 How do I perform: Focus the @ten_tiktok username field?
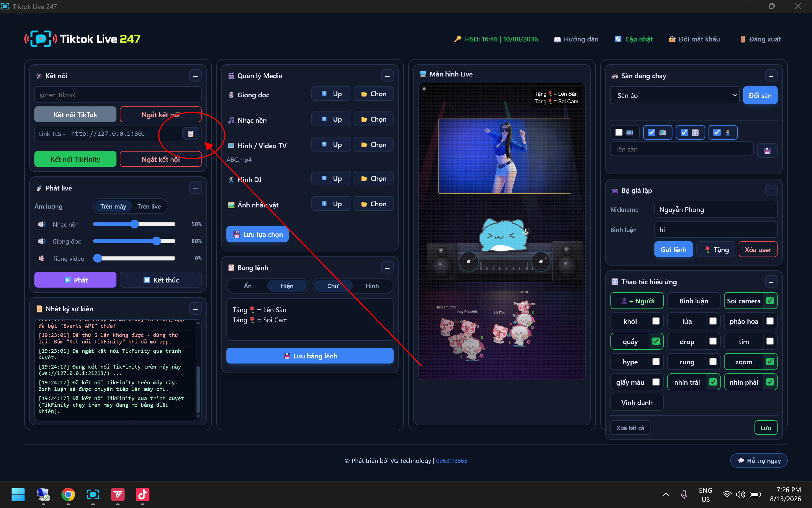[x=118, y=95]
